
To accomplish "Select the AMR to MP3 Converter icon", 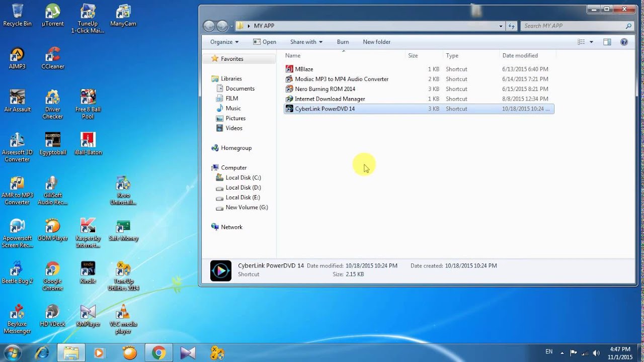I will (17, 191).
